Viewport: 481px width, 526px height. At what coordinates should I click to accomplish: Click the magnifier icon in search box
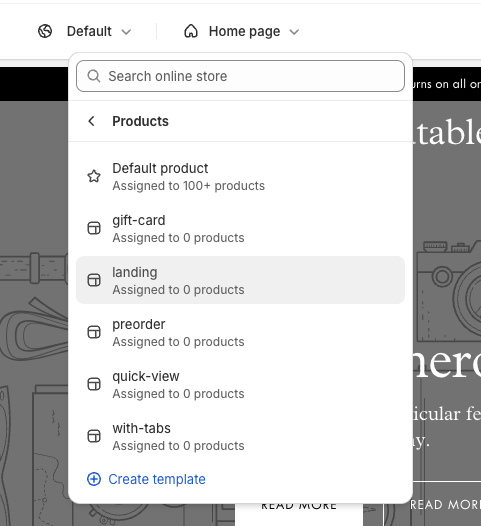[x=94, y=76]
